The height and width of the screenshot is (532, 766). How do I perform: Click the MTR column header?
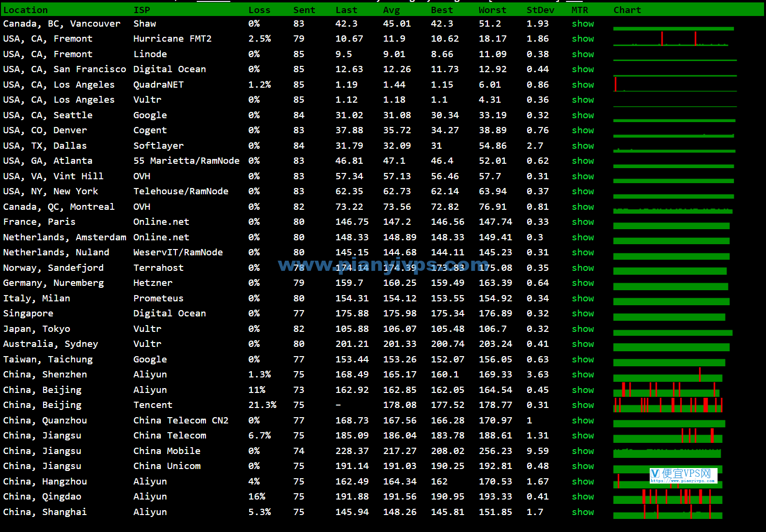pyautogui.click(x=579, y=10)
